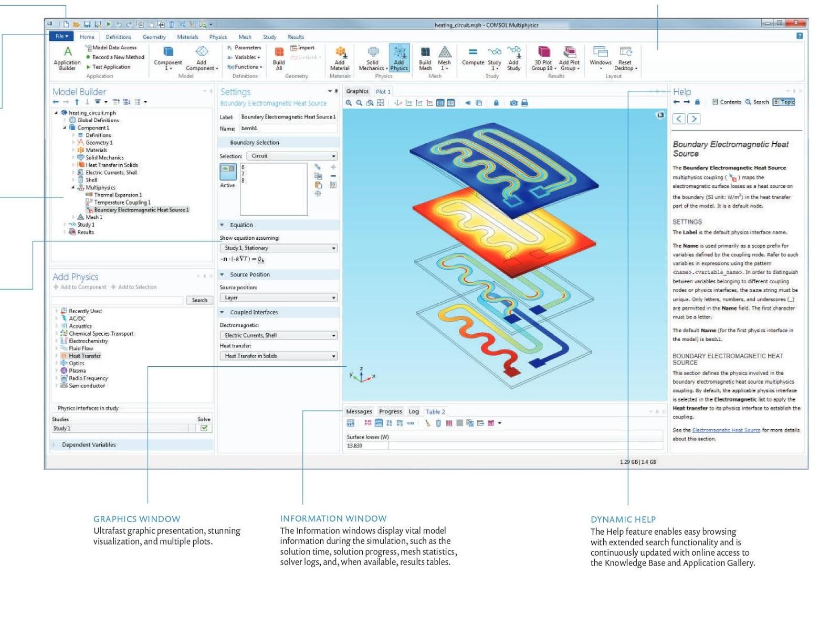Click the lock icon in Graphics toolbar
The width and height of the screenshot is (840, 627).
pos(496,103)
